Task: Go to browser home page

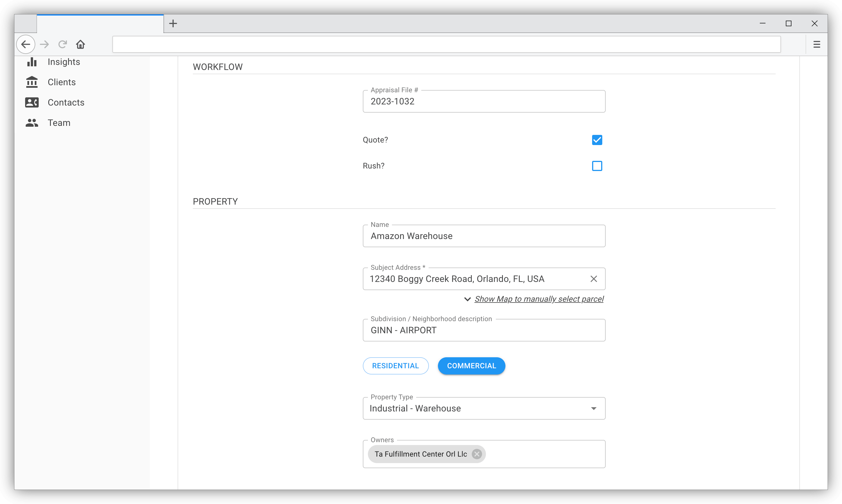Action: [80, 45]
